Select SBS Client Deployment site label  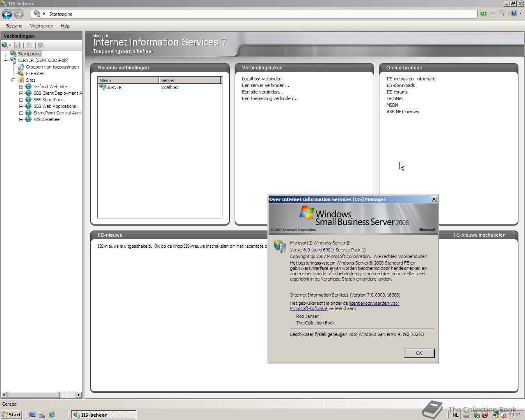pyautogui.click(x=58, y=93)
